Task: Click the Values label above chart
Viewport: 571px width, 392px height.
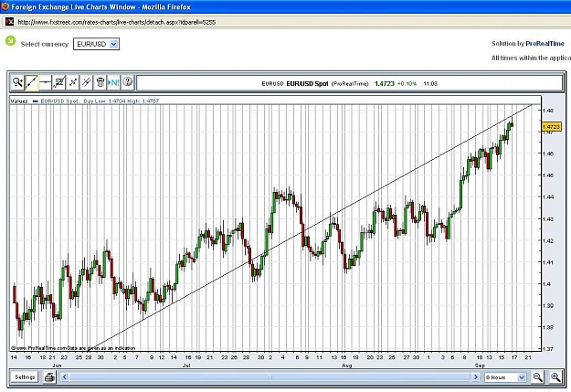Action: pyautogui.click(x=19, y=101)
